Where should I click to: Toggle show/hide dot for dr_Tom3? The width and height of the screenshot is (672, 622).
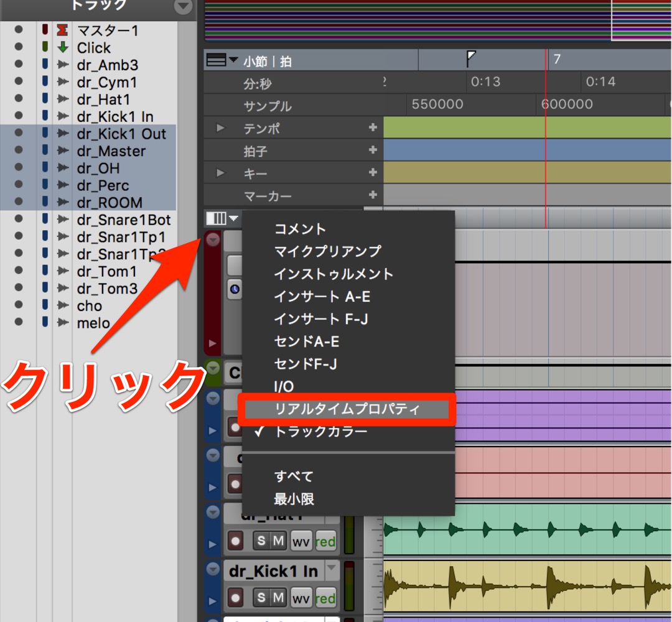tap(19, 287)
